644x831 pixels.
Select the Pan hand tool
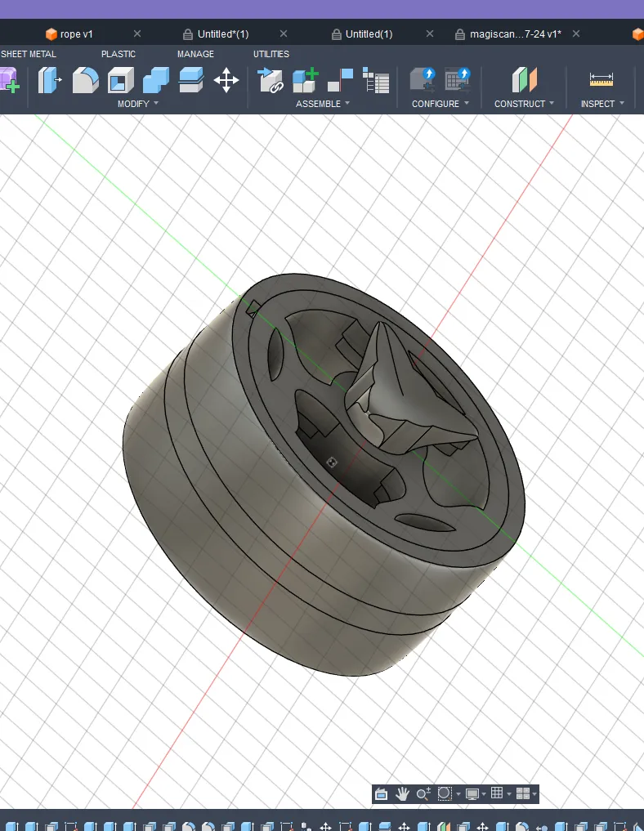402,793
